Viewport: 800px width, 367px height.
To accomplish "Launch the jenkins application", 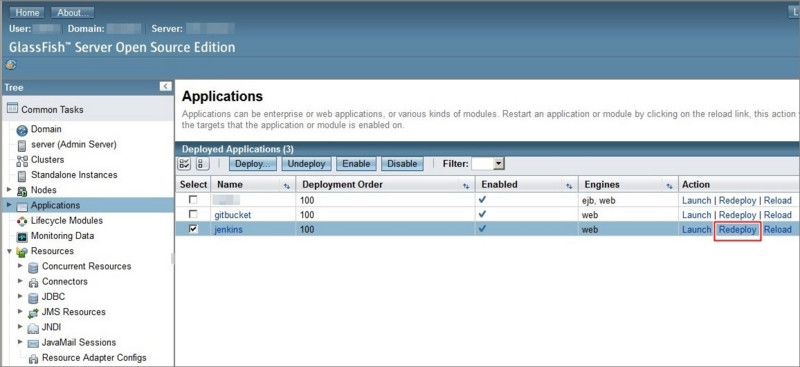I will click(x=696, y=230).
